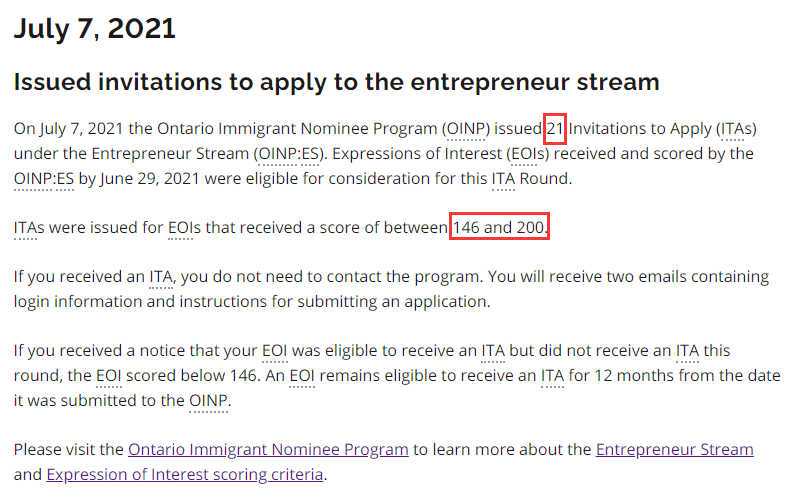Click EOI in "the EOI scored below 146"
Viewport: 791px width, 498px height.
[109, 375]
